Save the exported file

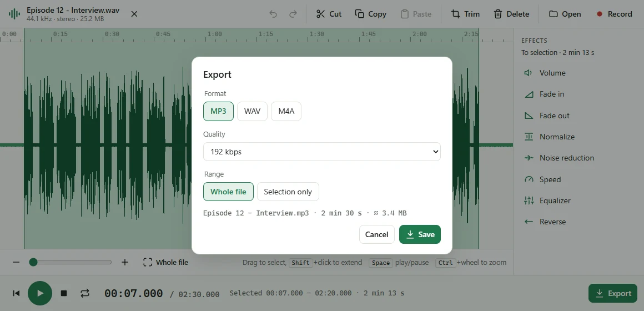click(420, 234)
